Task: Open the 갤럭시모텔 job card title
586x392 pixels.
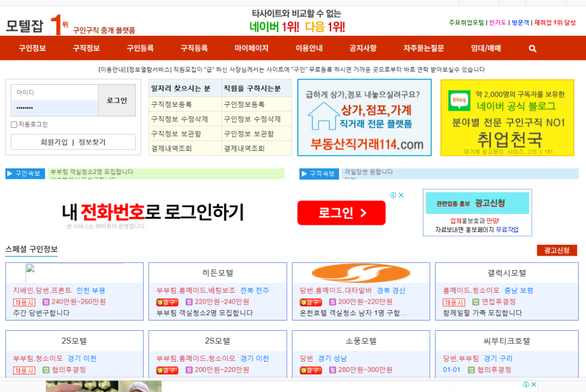Action: tap(507, 273)
